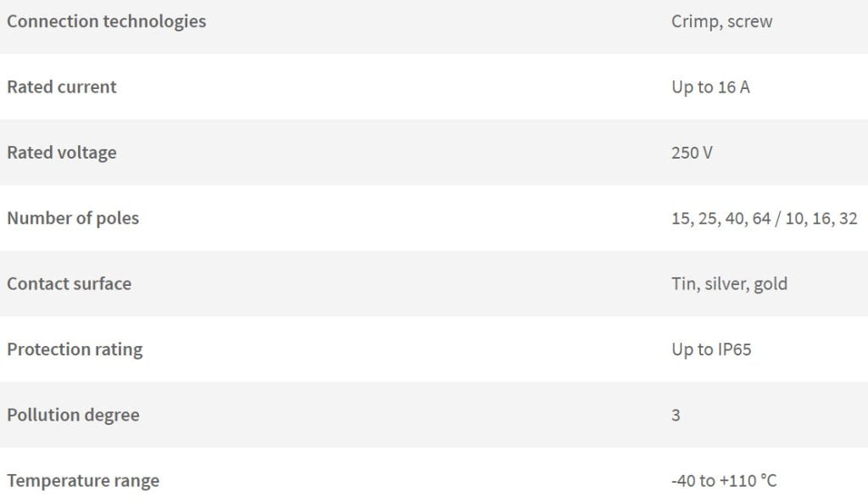Click the word screw in the table
The width and height of the screenshot is (868, 503).
(749, 22)
